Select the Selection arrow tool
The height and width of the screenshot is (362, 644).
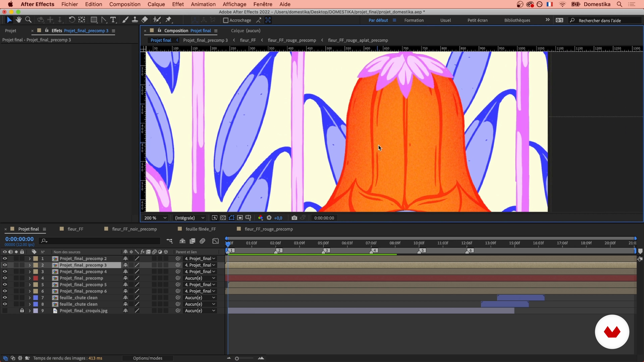9,20
